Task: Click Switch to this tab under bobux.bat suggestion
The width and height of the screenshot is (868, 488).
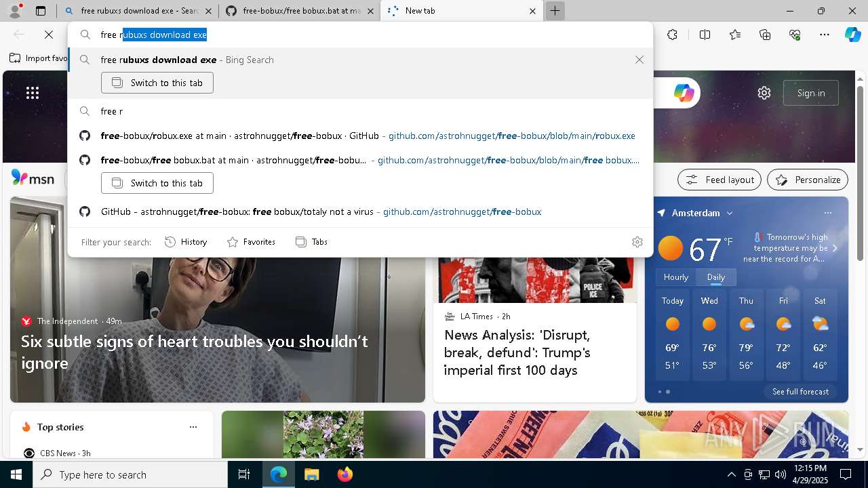Action: pyautogui.click(x=157, y=183)
